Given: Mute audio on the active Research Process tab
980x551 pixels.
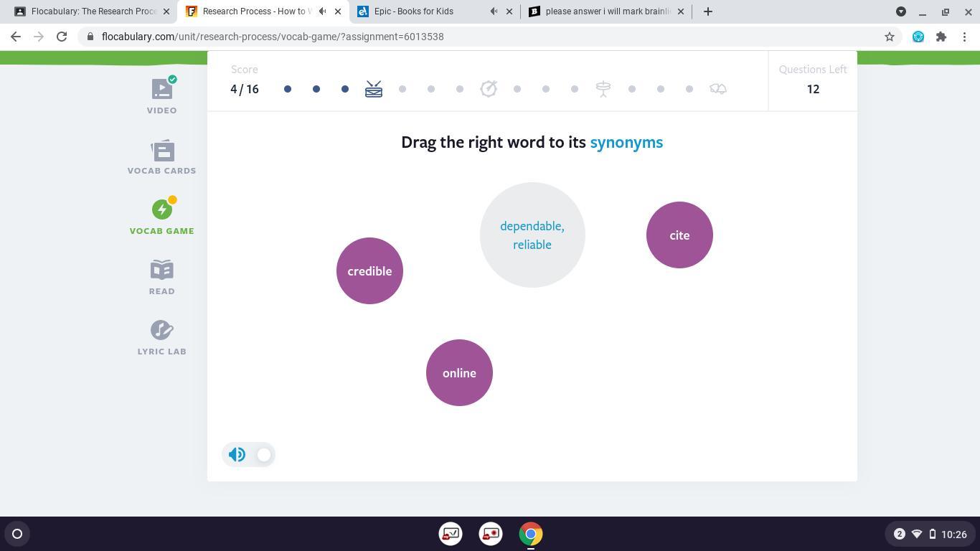Looking at the screenshot, I should pos(323,11).
